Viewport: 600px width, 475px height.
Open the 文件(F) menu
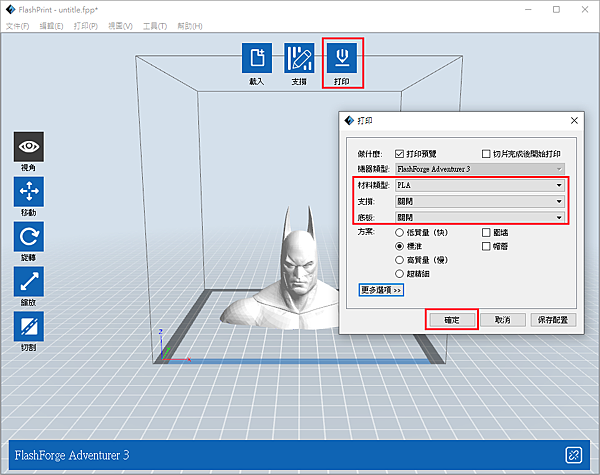[x=18, y=26]
